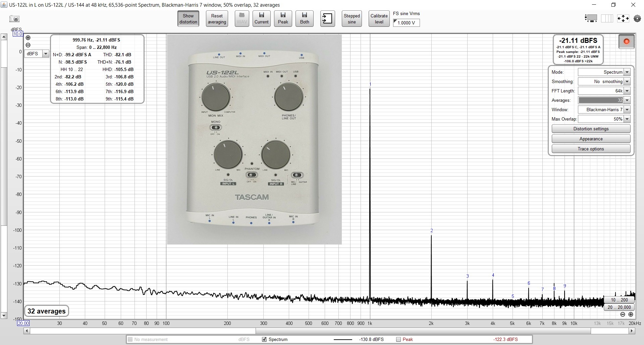Click the HHD -105.5 dB value
This screenshot has height=345, width=644.
pyautogui.click(x=124, y=69)
